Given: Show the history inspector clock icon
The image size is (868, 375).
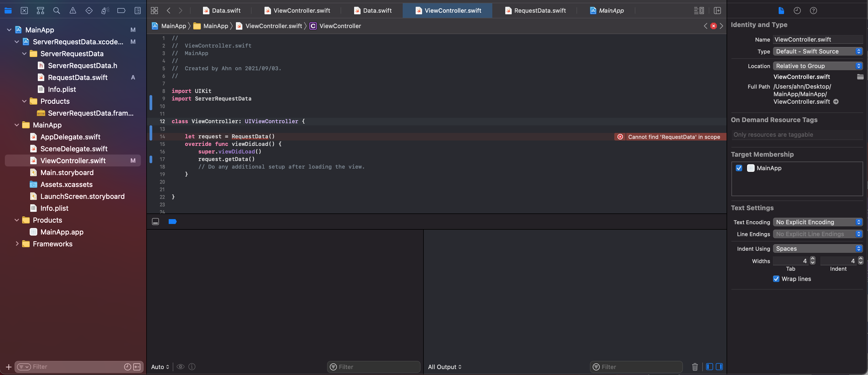Looking at the screenshot, I should 797,11.
